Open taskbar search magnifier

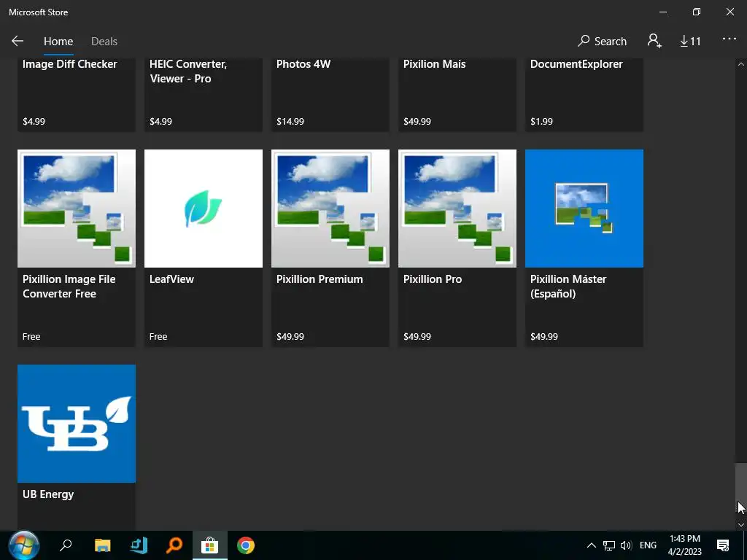coord(66,545)
